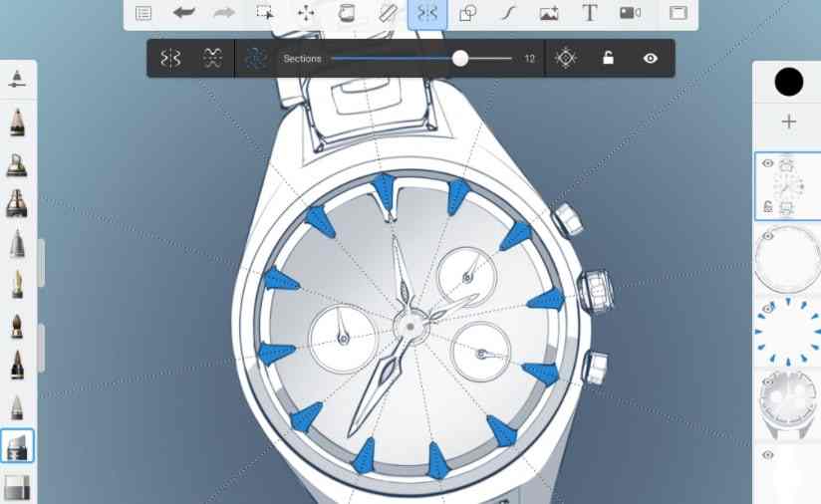Import an image with the picture icon
The width and height of the screenshot is (821, 504).
click(549, 13)
